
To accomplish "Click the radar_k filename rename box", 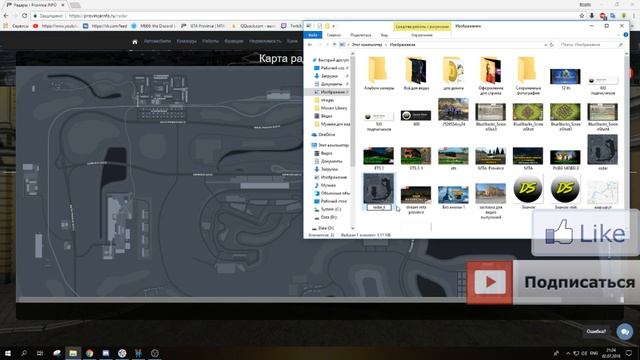I will click(379, 207).
